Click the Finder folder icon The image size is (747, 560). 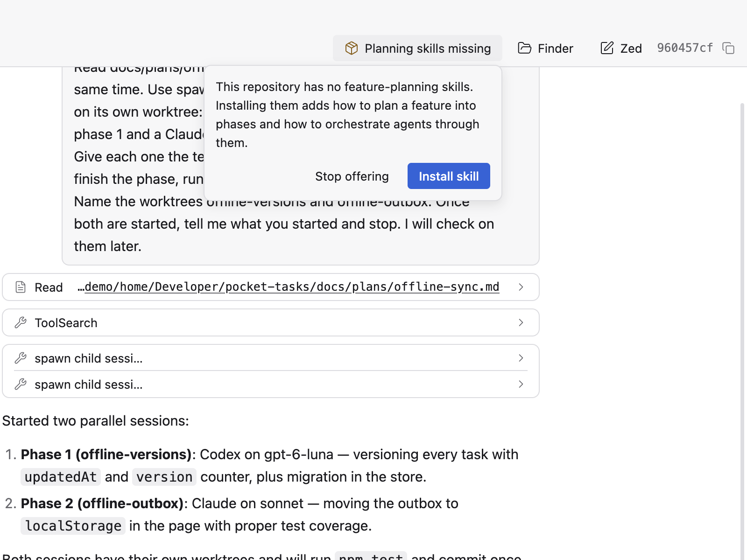525,48
